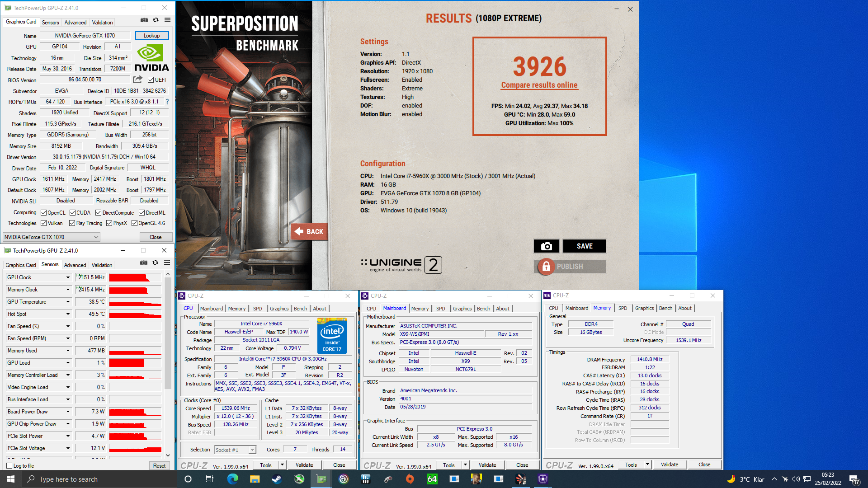868x488 pixels.
Task: Open Task View on the taskbar
Action: [x=209, y=479]
